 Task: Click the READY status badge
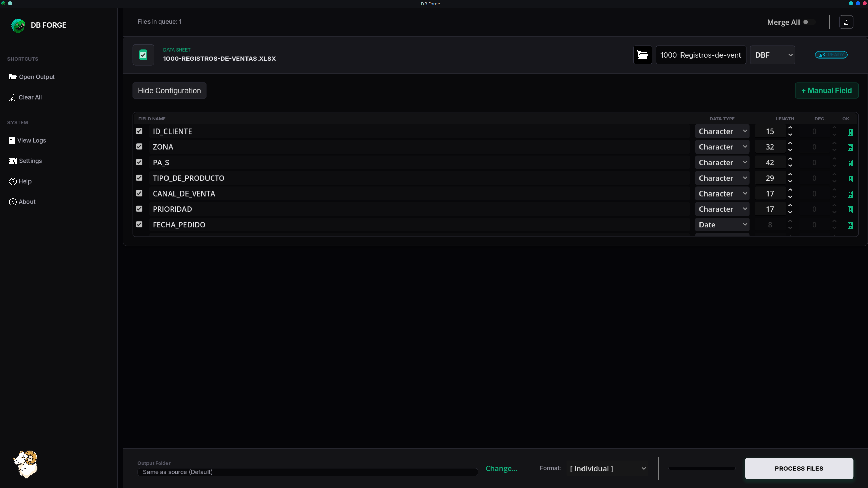pyautogui.click(x=831, y=55)
